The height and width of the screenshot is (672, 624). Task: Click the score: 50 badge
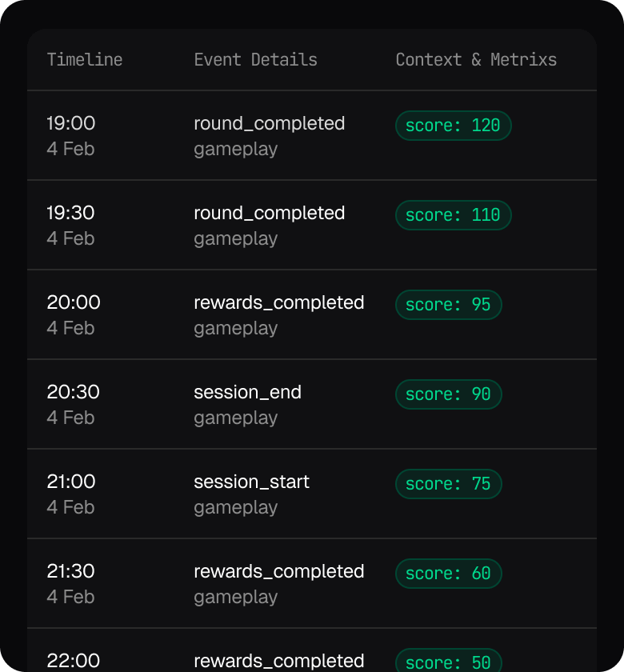click(448, 662)
